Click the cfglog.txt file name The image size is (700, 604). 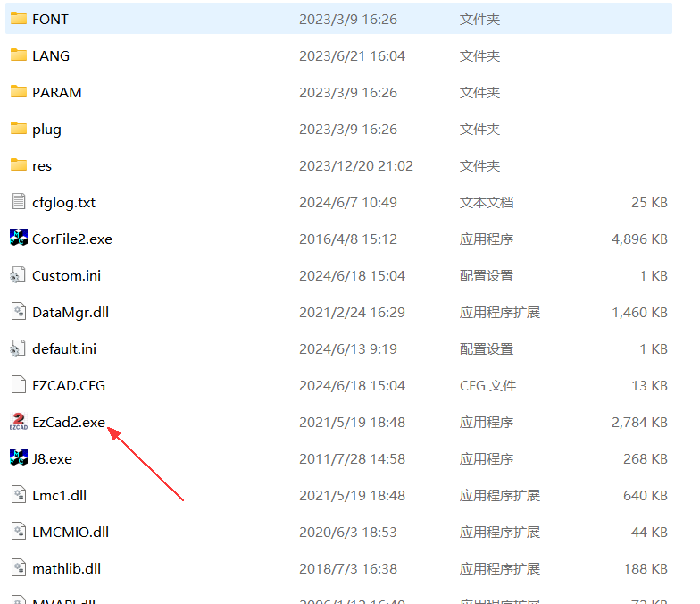(64, 203)
